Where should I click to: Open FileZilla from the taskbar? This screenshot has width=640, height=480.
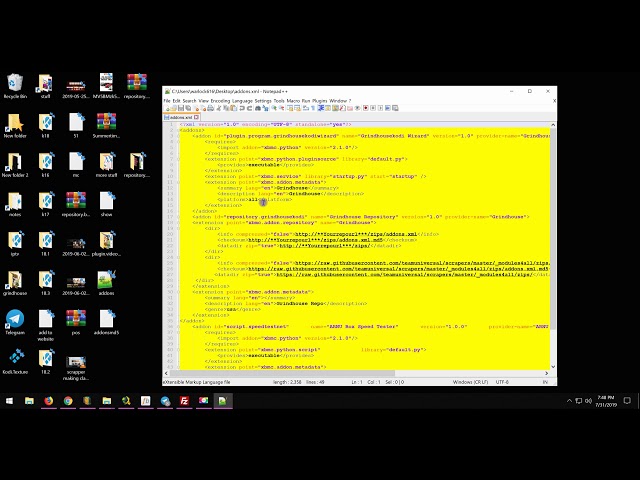(x=184, y=401)
